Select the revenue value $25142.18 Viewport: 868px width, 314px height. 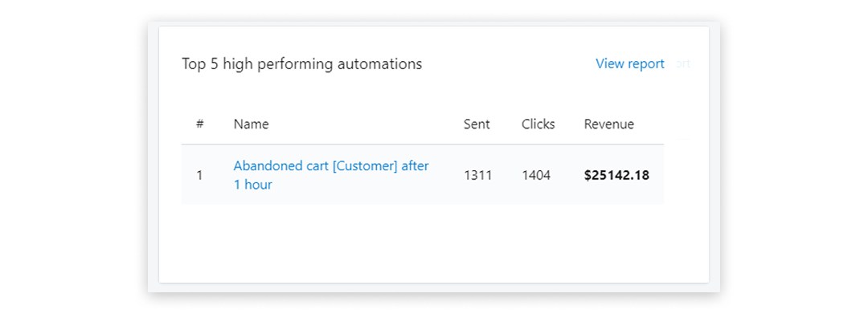tap(616, 176)
